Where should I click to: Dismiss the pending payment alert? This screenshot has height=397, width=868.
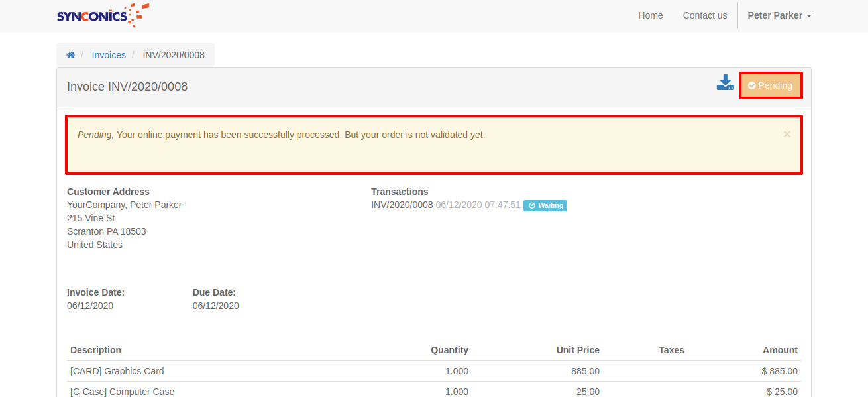tap(787, 134)
